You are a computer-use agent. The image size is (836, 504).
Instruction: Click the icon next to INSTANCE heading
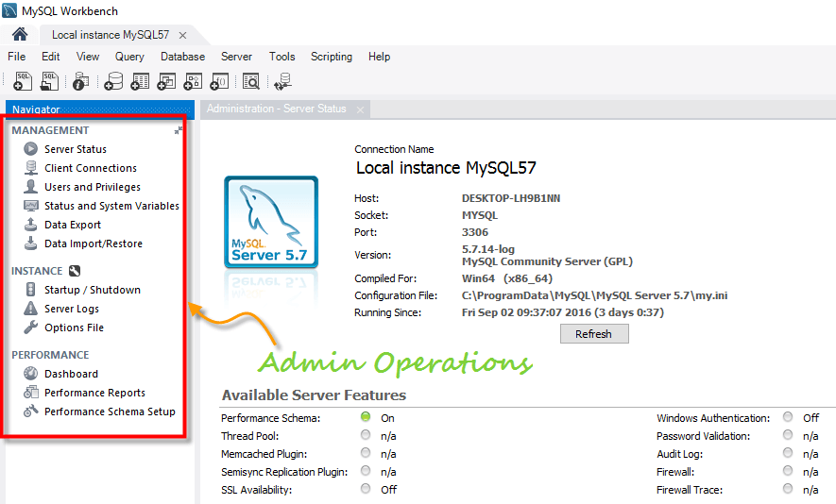click(75, 271)
